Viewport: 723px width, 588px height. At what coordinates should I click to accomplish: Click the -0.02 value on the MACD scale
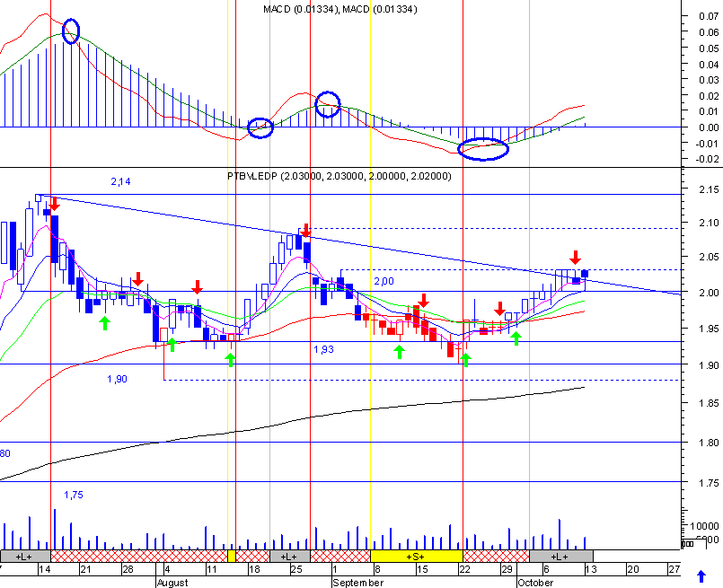707,159
